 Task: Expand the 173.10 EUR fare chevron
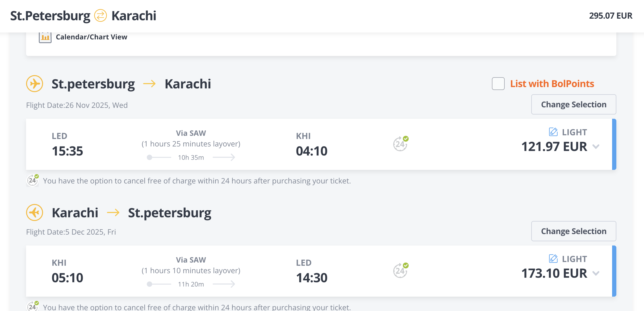[596, 273]
